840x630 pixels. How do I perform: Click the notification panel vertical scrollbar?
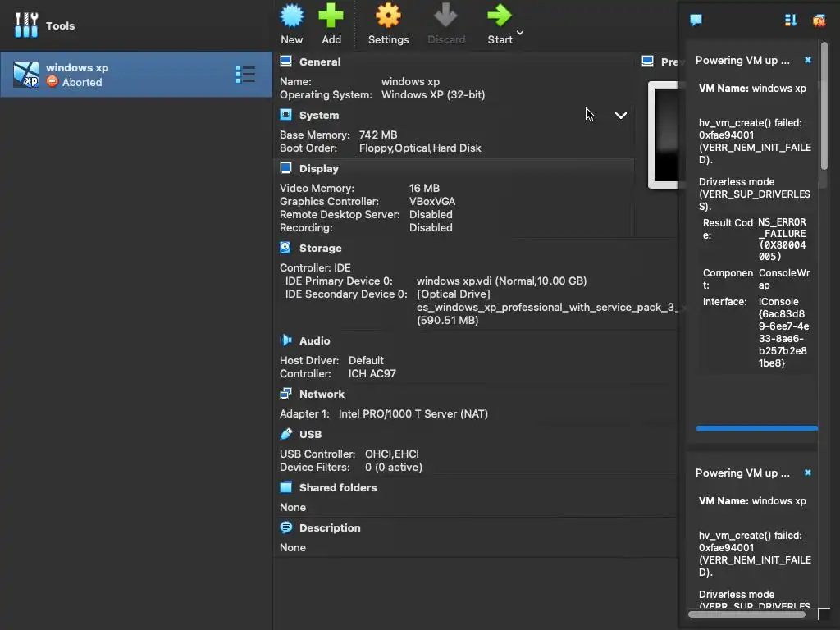coord(824,106)
